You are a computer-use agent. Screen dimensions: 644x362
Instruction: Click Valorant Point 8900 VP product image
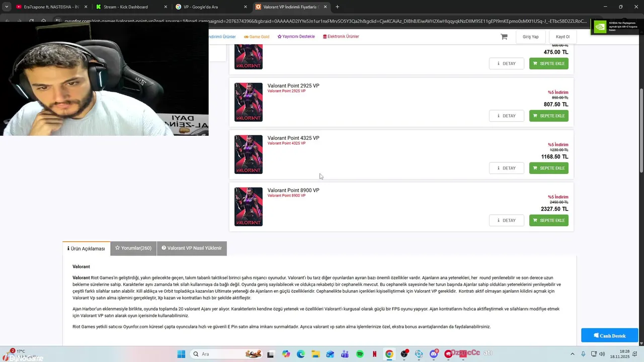point(249,207)
